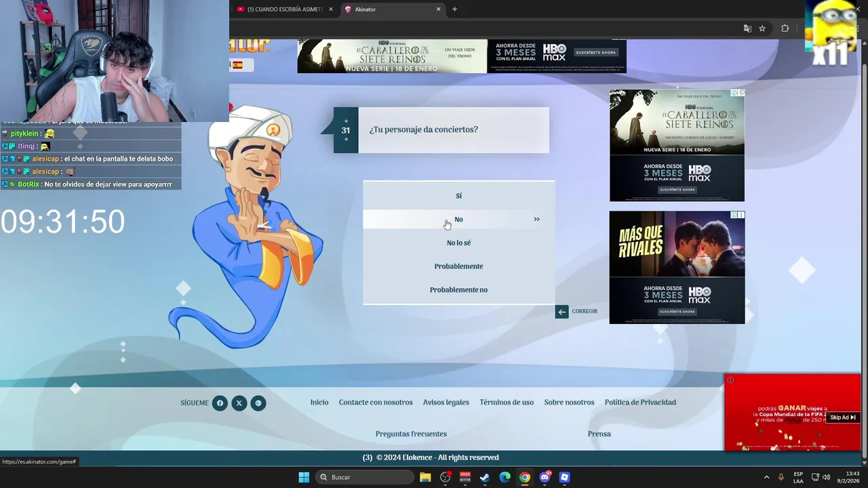This screenshot has width=868, height=488.
Task: Open the Windows Start menu
Action: [304, 477]
